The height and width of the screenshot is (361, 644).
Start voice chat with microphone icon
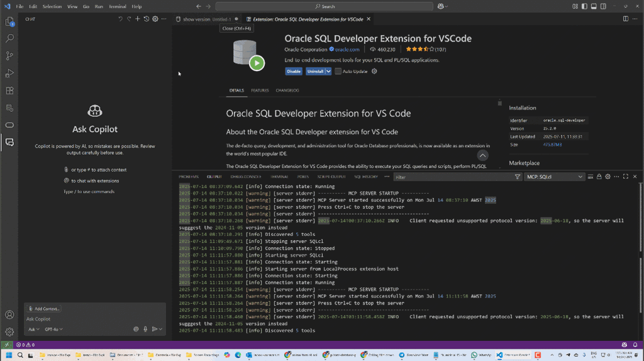tap(145, 329)
